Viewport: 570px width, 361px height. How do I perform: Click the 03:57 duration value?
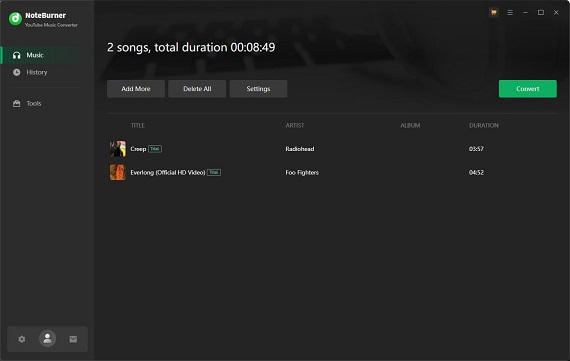point(476,149)
